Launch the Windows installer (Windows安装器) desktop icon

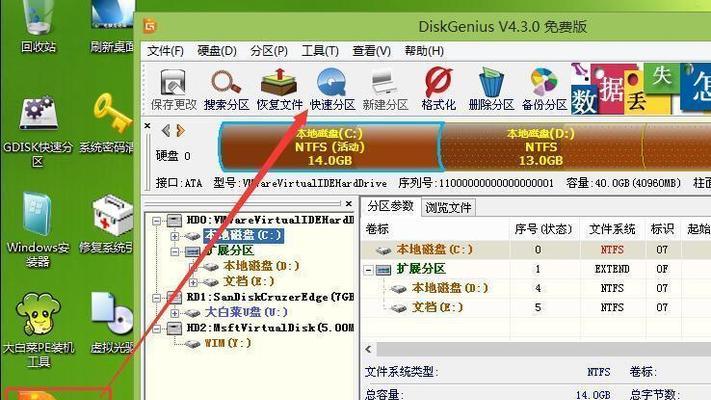38,230
